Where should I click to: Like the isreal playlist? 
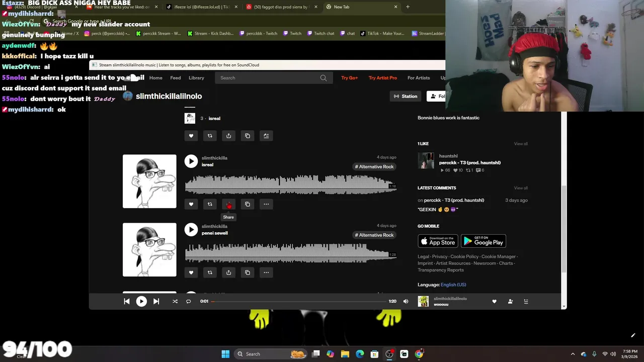[x=191, y=136]
